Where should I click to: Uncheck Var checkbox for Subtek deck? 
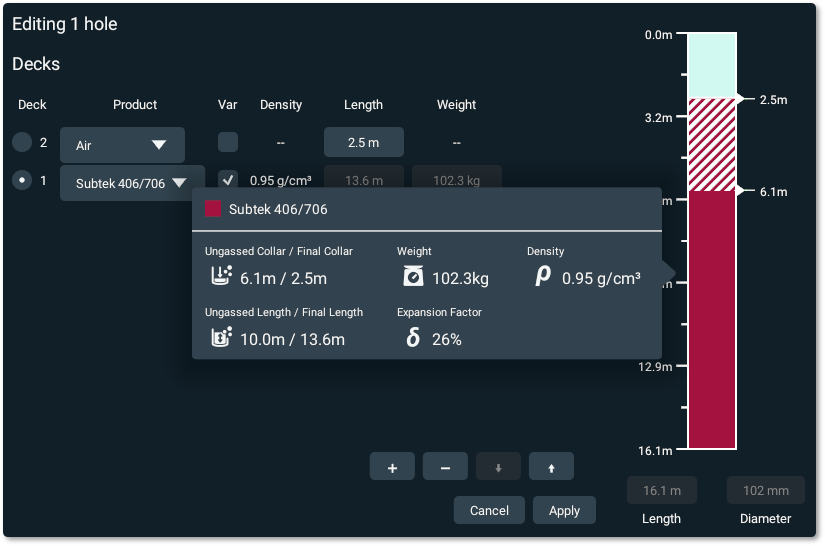pyautogui.click(x=228, y=180)
